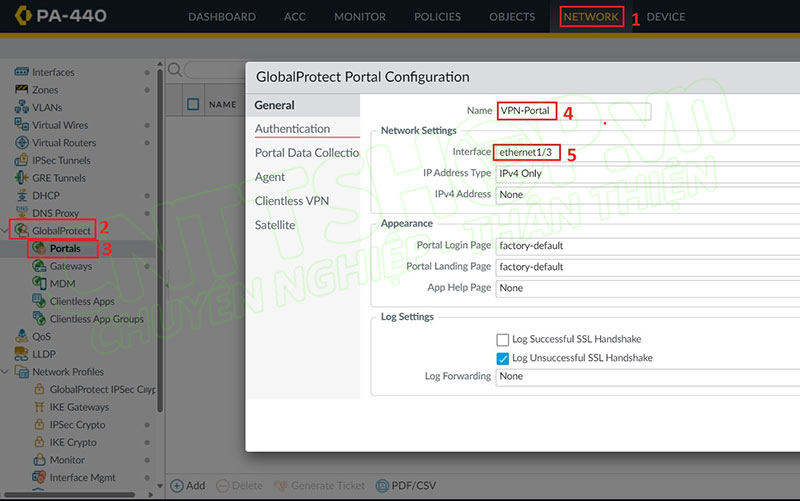Open the DASHBOARD tab
The image size is (800, 501).
click(x=222, y=17)
